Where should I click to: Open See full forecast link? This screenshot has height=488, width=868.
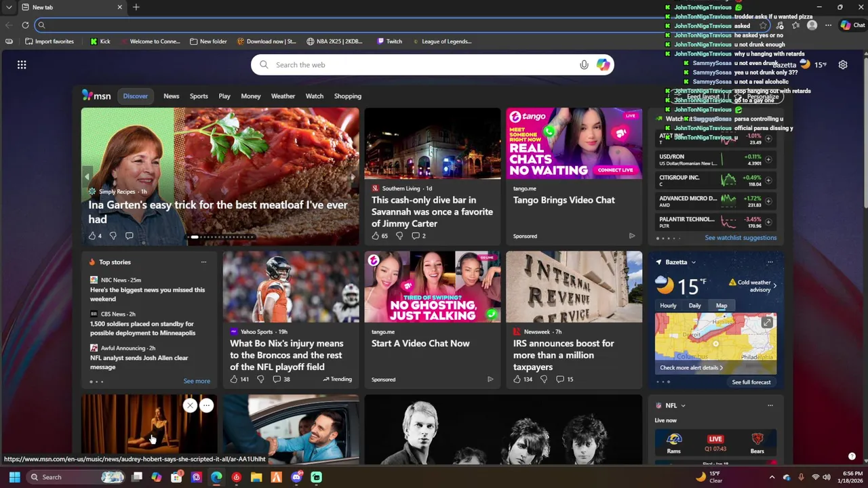click(751, 382)
